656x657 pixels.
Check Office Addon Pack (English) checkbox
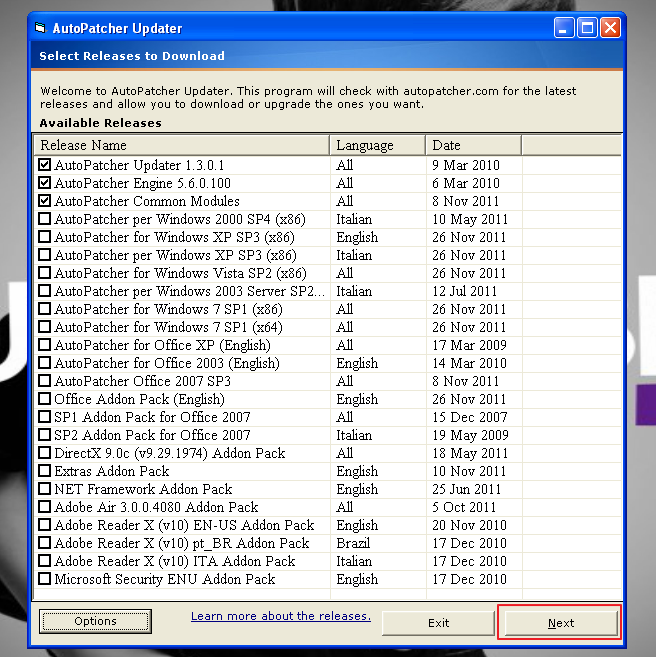44,399
